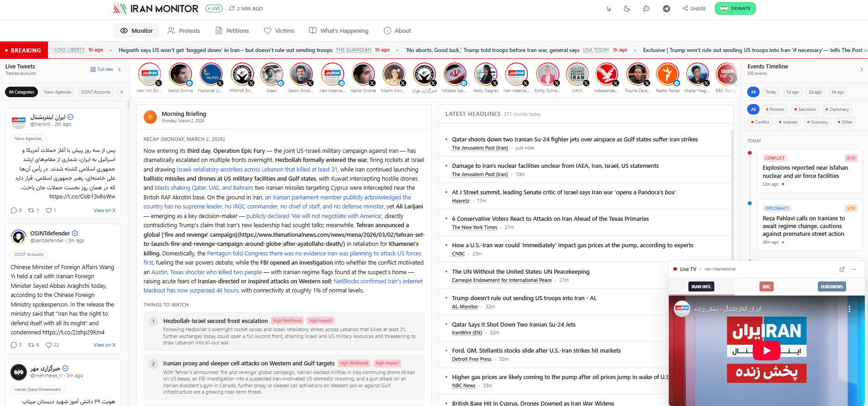Select the Radio Farda account avatar
This screenshot has height=406, width=868.
(x=667, y=74)
